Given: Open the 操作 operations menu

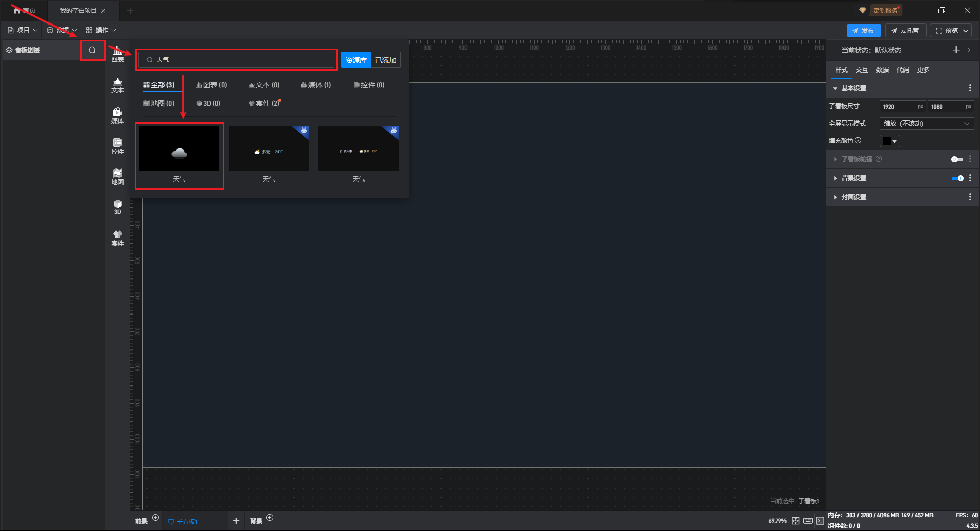Looking at the screenshot, I should pos(101,30).
